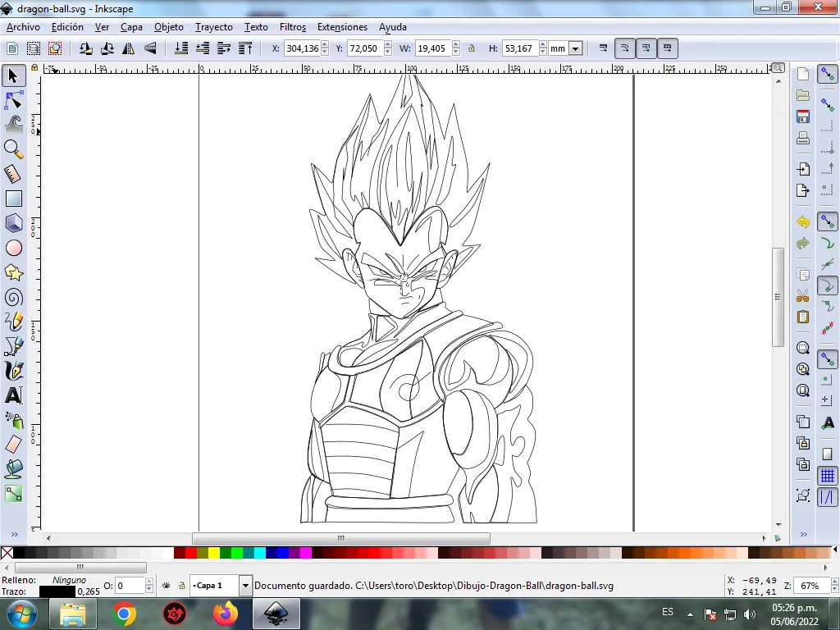Click the black Trazo stroke indicator
The height and width of the screenshot is (630, 840).
point(57,592)
